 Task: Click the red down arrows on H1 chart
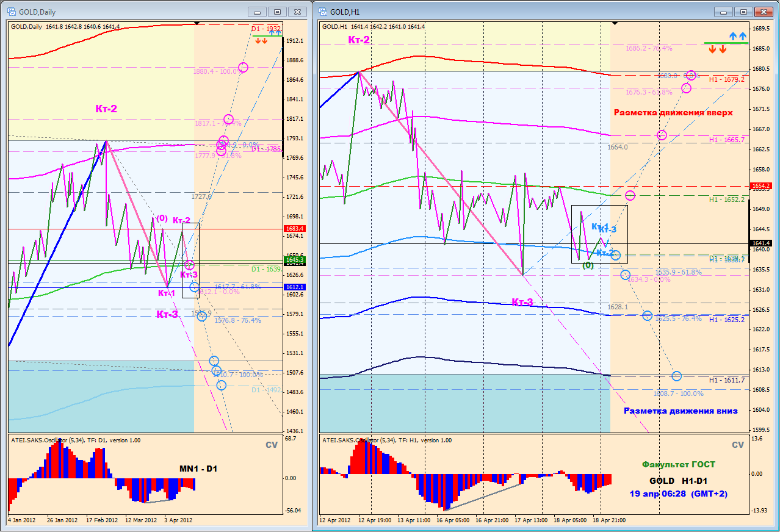coord(717,49)
